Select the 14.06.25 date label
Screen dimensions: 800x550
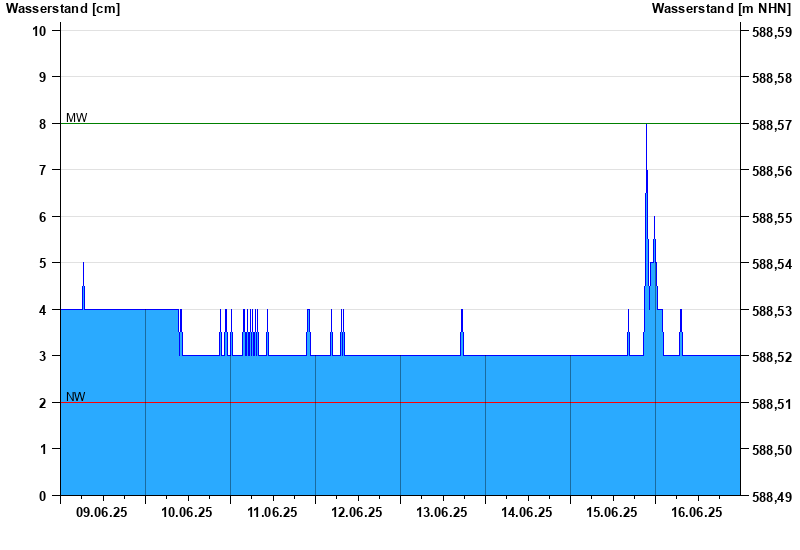coord(527,512)
